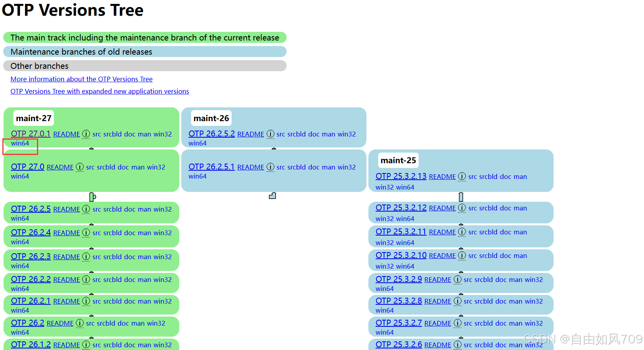This screenshot has width=644, height=350.
Task: Download win64 installer for OTP 25.3.2.13
Action: 405,187
